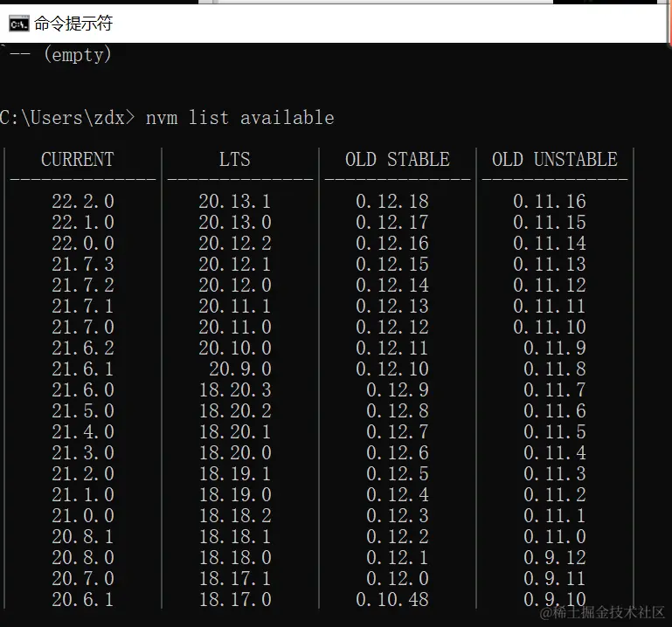The image size is (672, 627).
Task: Click old unstable version 0.11.14
Action: coord(550,244)
